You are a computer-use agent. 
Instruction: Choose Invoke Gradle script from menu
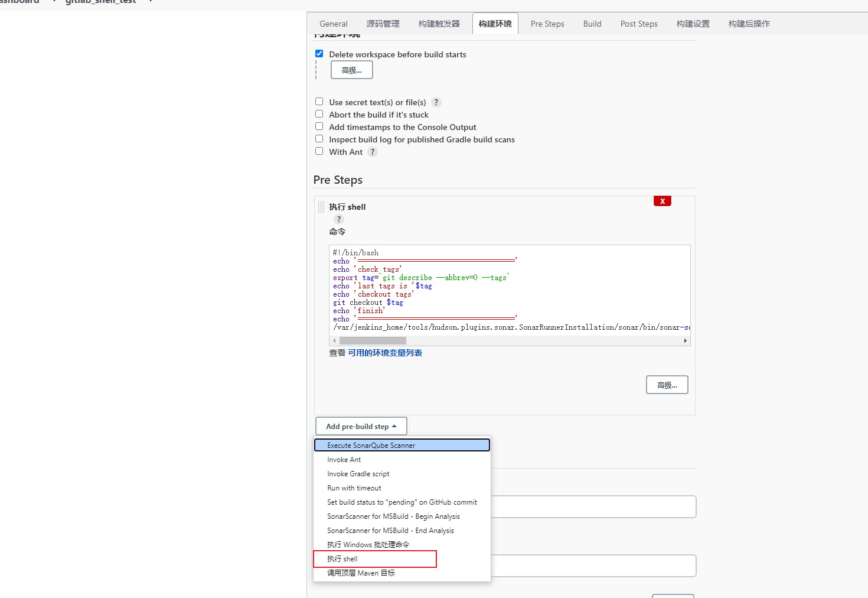(x=402, y=474)
